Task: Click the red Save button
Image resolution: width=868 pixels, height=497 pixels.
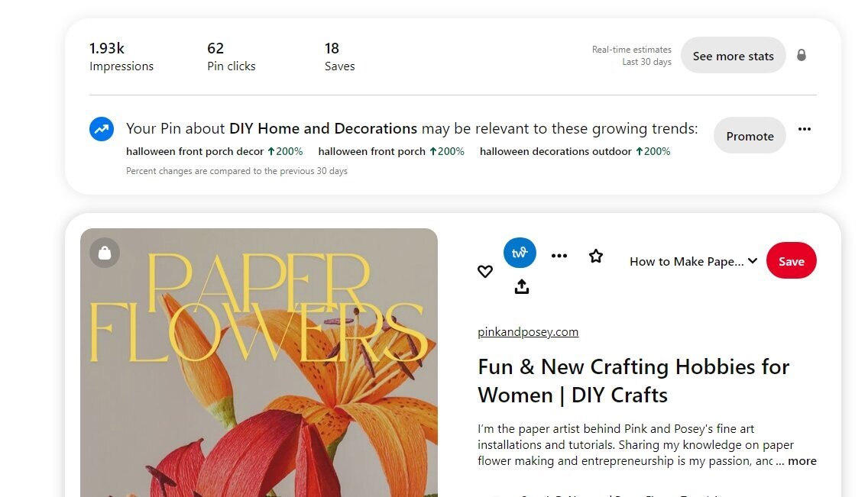Action: click(x=791, y=261)
